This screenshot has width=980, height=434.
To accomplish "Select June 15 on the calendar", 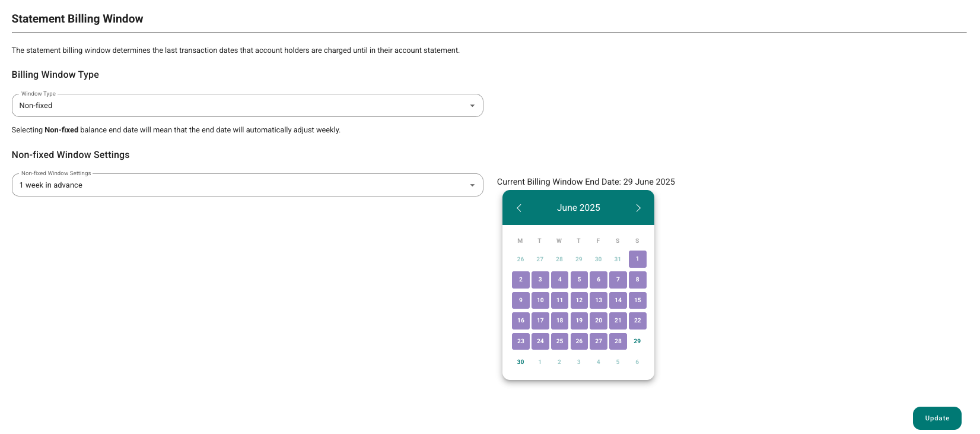I will pos(637,300).
